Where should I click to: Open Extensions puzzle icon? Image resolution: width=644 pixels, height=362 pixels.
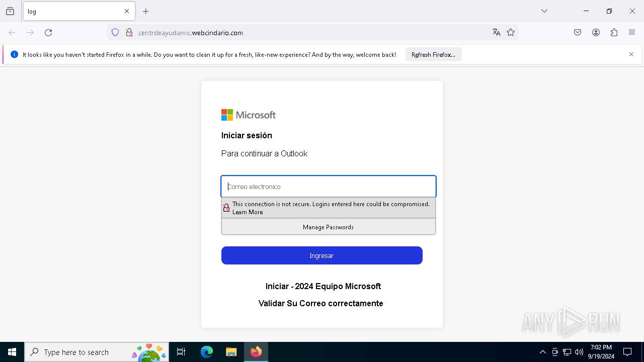[614, 33]
